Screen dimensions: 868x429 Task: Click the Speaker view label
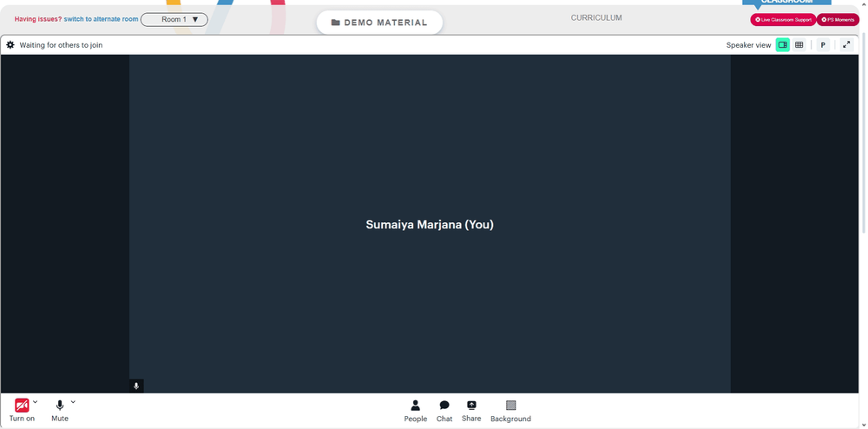click(x=748, y=45)
